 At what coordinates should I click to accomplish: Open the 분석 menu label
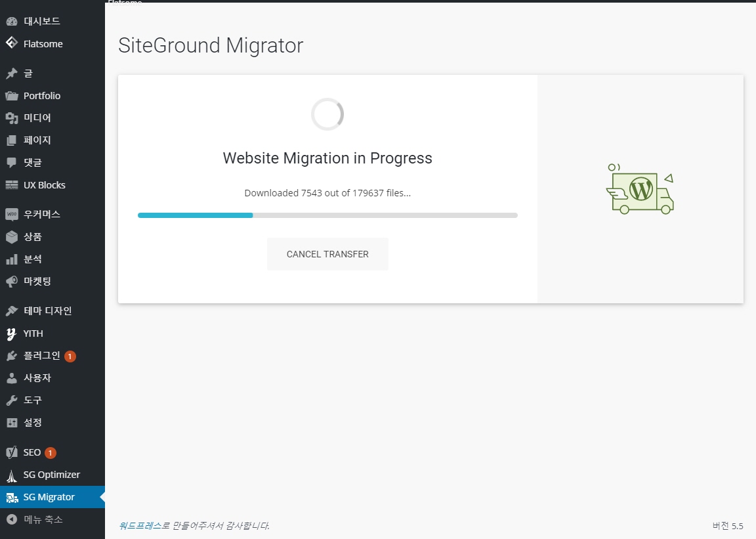click(x=33, y=259)
